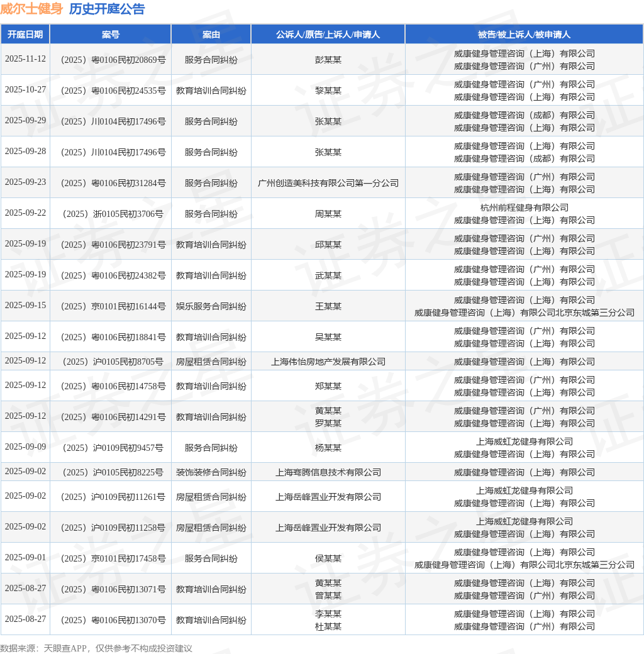Viewport: 644px width, 654px height.
Task: Click plaintiff 武某某
Action: point(328,275)
